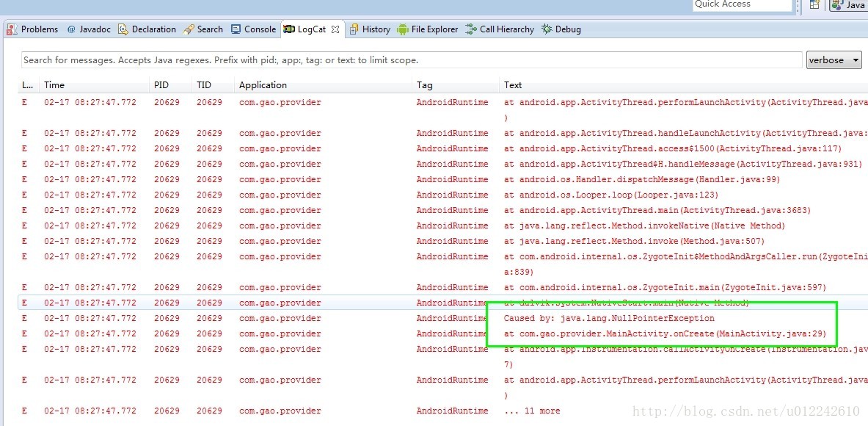Click com.gao.provider in the Caused by row
The image size is (868, 426).
click(280, 319)
